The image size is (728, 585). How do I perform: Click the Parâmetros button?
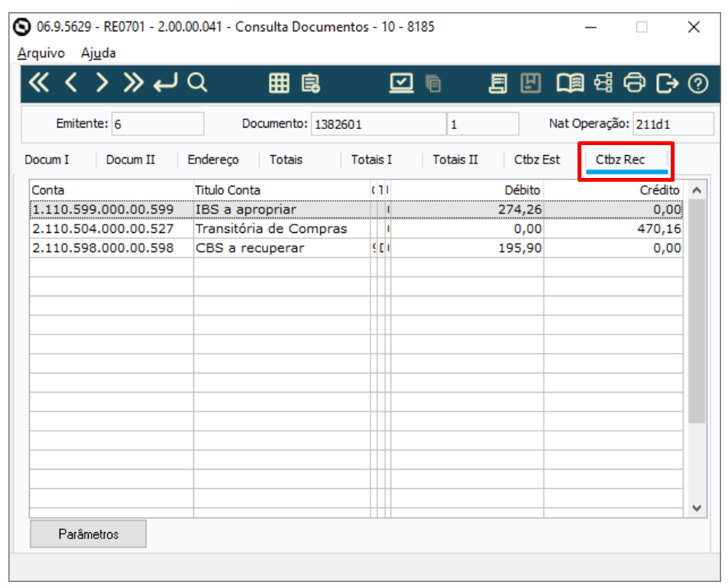coord(88,534)
